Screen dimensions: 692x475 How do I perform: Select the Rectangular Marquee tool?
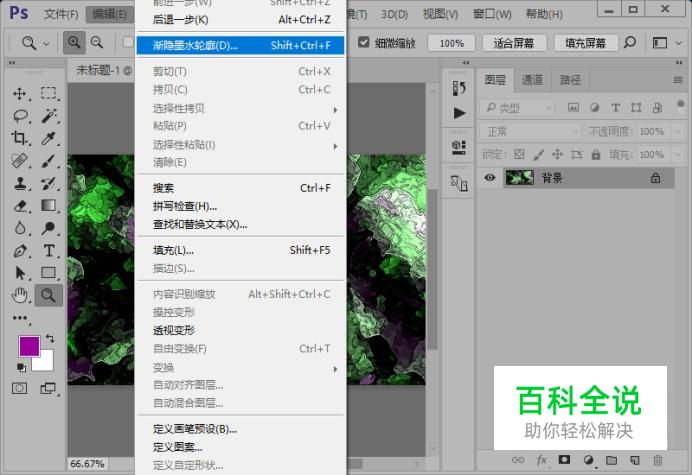tap(49, 93)
